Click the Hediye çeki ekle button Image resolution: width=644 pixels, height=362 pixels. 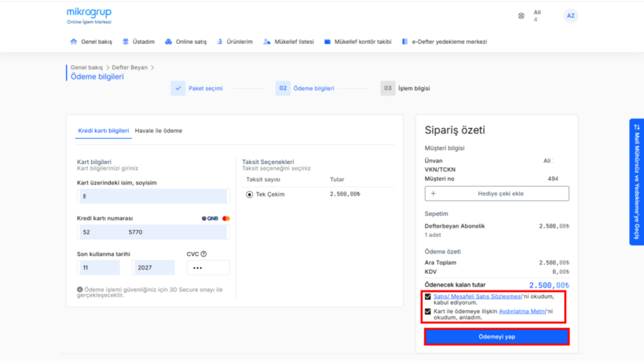click(x=497, y=194)
